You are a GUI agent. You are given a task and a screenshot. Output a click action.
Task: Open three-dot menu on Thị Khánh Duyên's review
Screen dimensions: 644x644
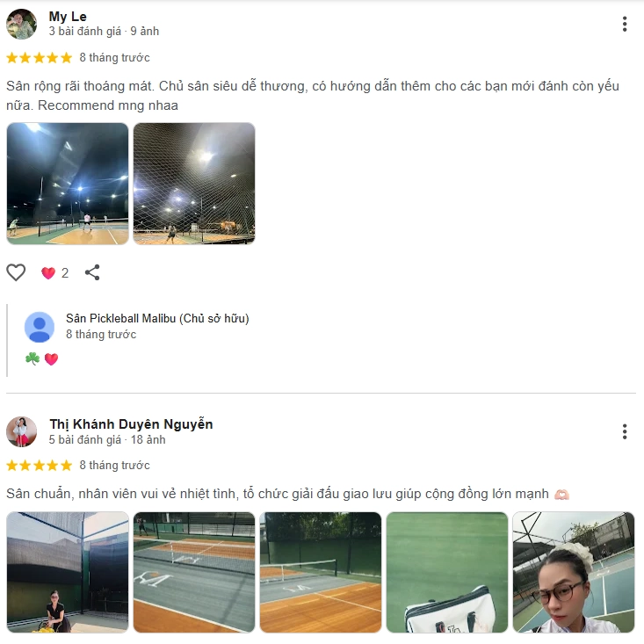click(625, 431)
